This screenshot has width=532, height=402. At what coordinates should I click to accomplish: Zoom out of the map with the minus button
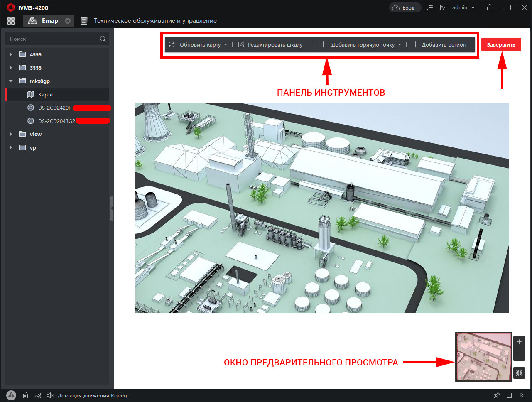tap(519, 355)
